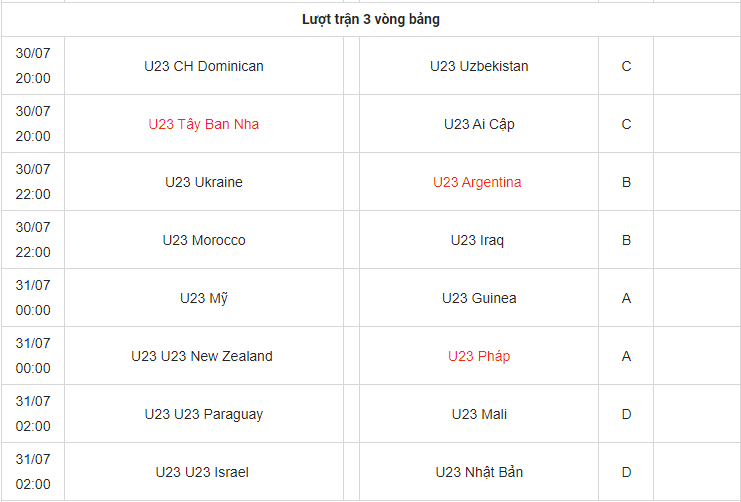Click the U23 Mỹ team name
741x502 pixels.
coord(204,298)
